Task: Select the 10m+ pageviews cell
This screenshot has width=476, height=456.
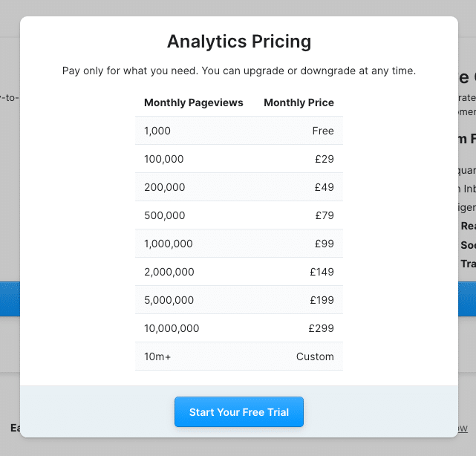Action: point(157,356)
